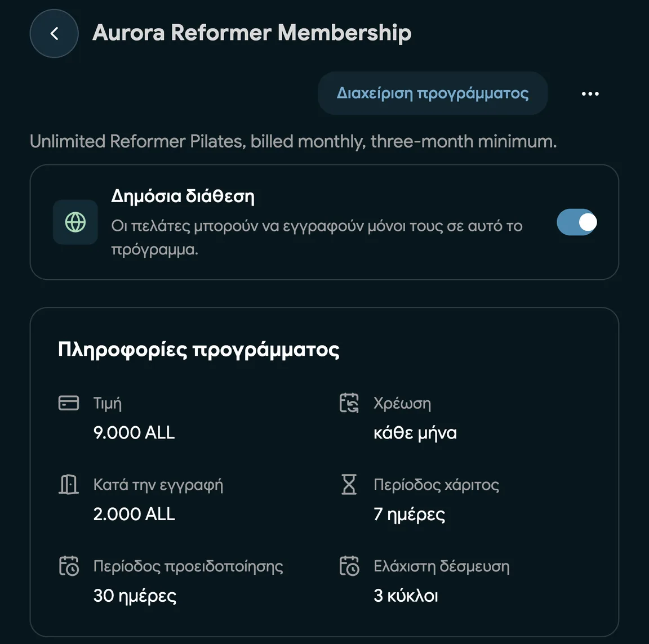Click the Unlimited Reformer Pilates description text

coord(293,141)
